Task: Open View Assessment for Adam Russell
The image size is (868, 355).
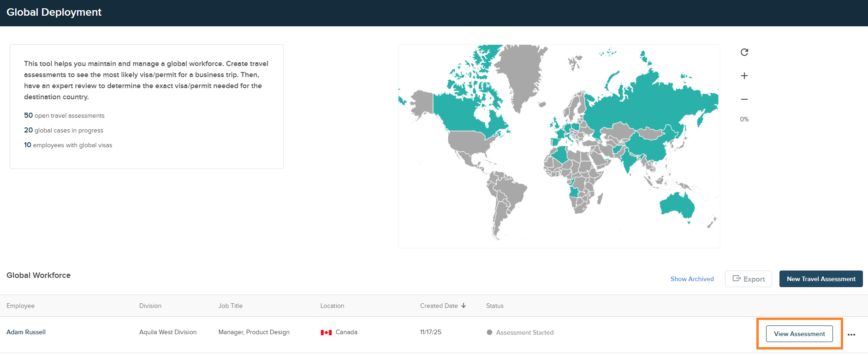Action: 799,334
